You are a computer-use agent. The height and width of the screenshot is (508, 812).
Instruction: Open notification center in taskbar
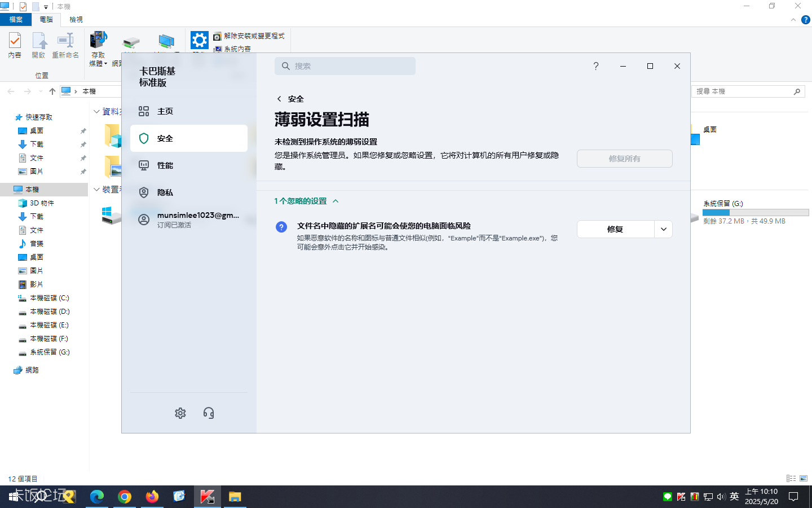tap(793, 497)
